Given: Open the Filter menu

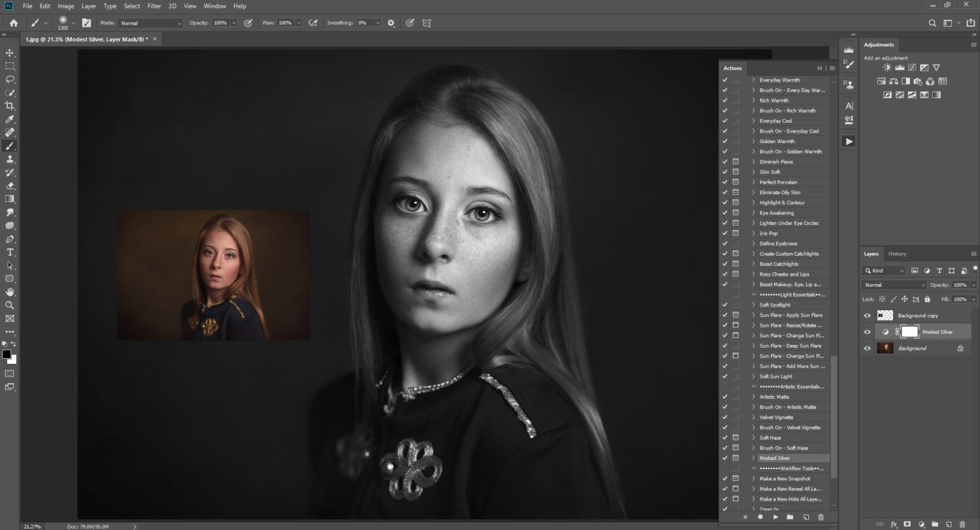Looking at the screenshot, I should click(154, 6).
